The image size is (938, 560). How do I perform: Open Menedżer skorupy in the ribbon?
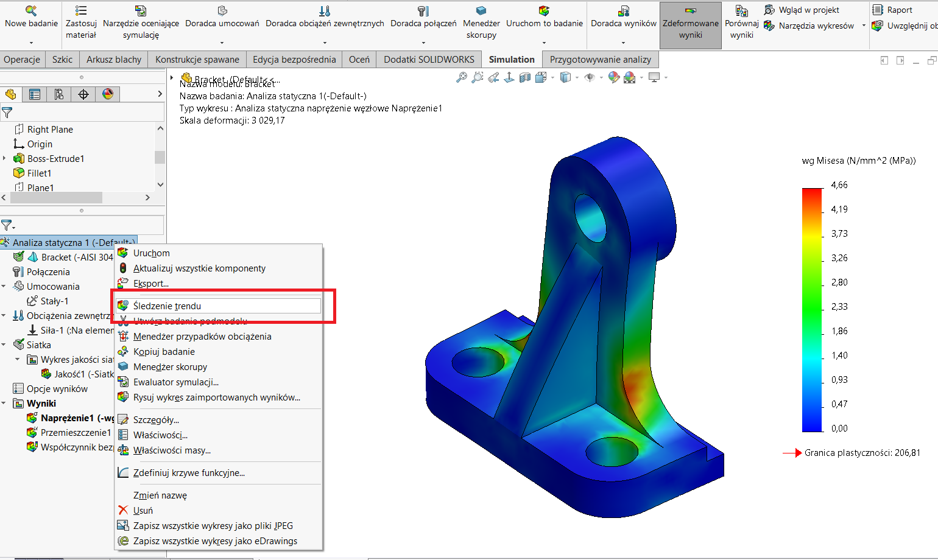coord(481,22)
